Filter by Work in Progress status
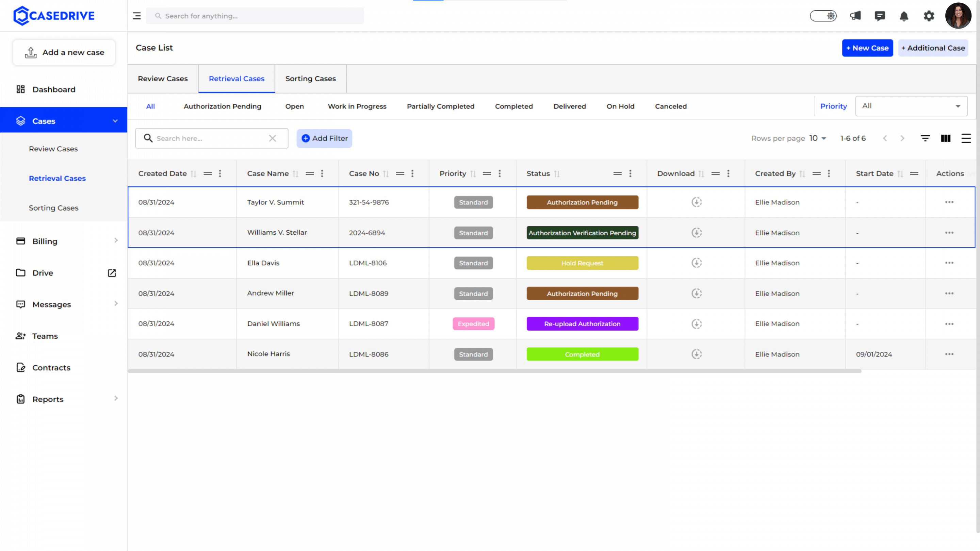980x551 pixels. (x=357, y=106)
